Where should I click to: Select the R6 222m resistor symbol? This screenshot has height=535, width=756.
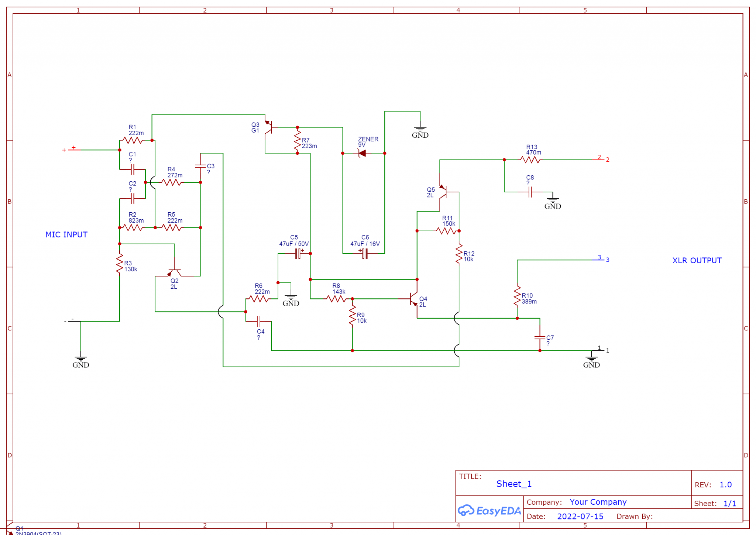[x=259, y=299]
